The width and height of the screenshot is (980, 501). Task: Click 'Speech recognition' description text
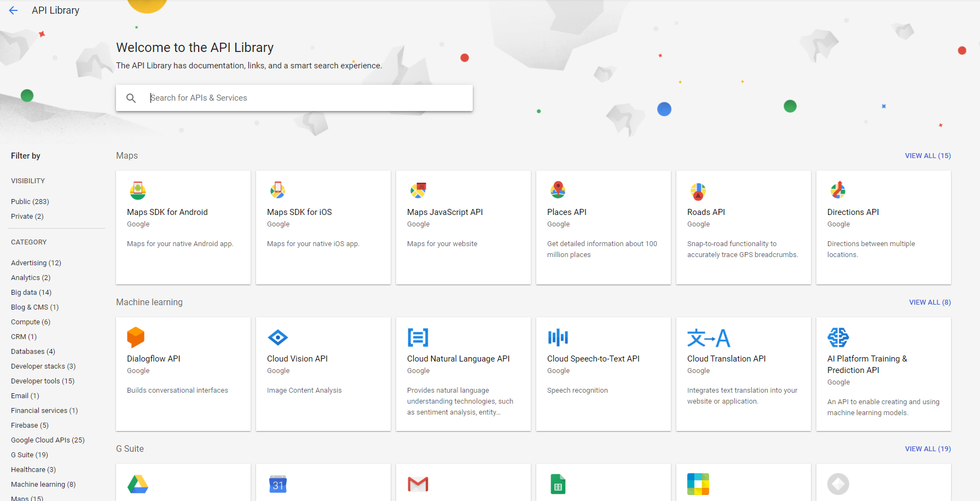577,391
